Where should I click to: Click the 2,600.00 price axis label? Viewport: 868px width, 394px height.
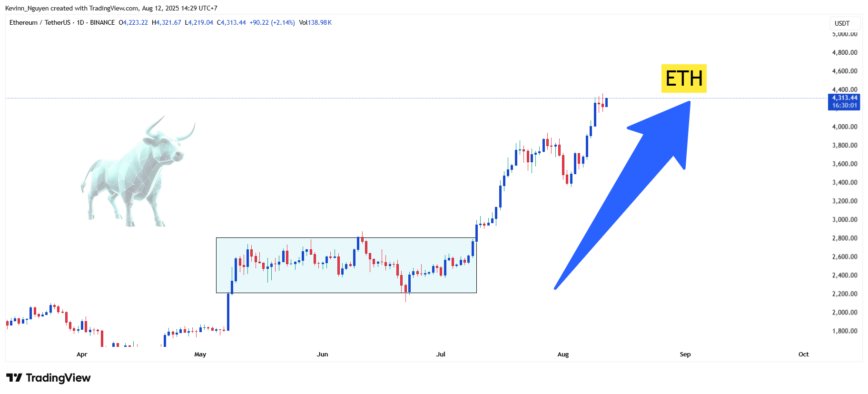(845, 256)
